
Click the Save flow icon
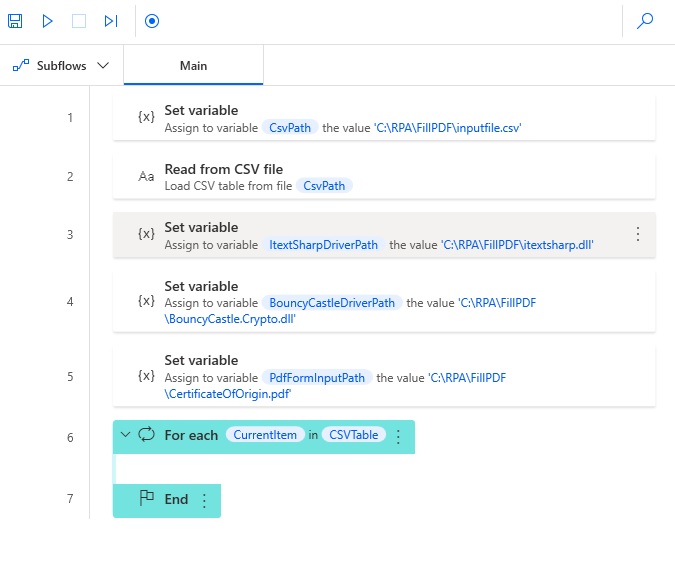point(16,21)
